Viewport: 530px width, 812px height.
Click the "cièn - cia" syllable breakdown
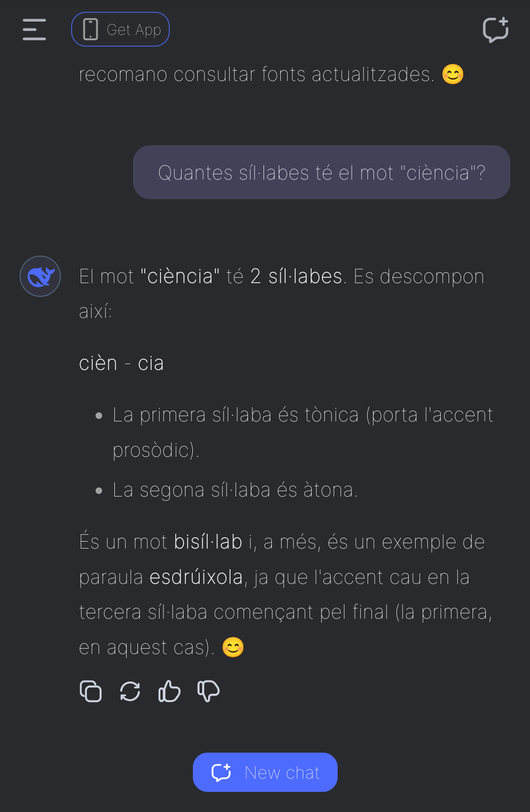pos(121,364)
